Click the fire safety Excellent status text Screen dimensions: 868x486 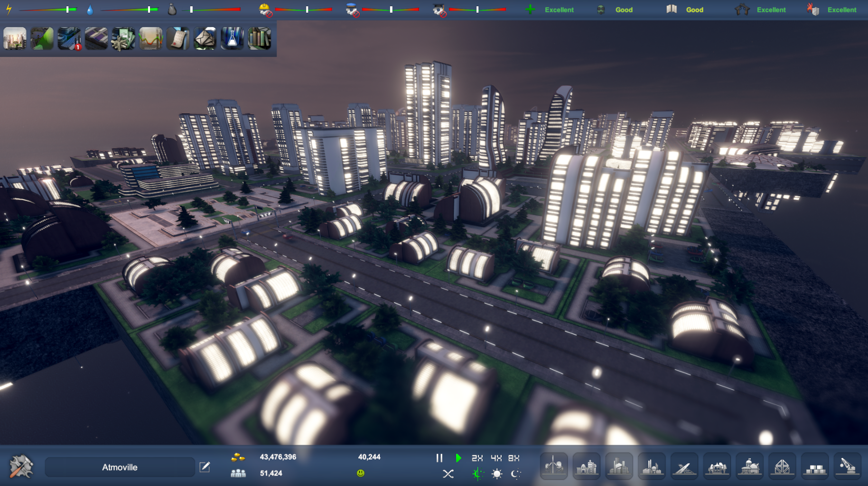[x=842, y=9]
